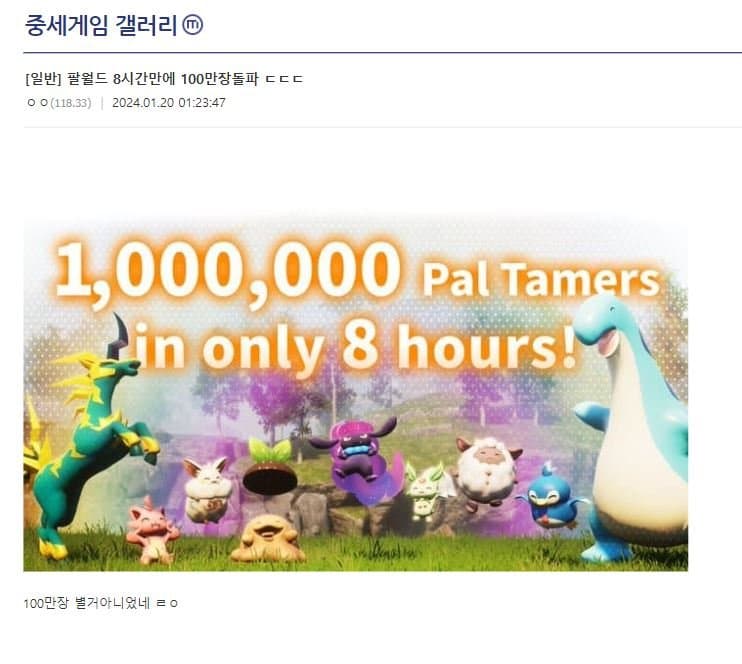742x664 pixels.
Task: Click the post timestamp 2024.01.20 01:23:47
Action: 168,103
